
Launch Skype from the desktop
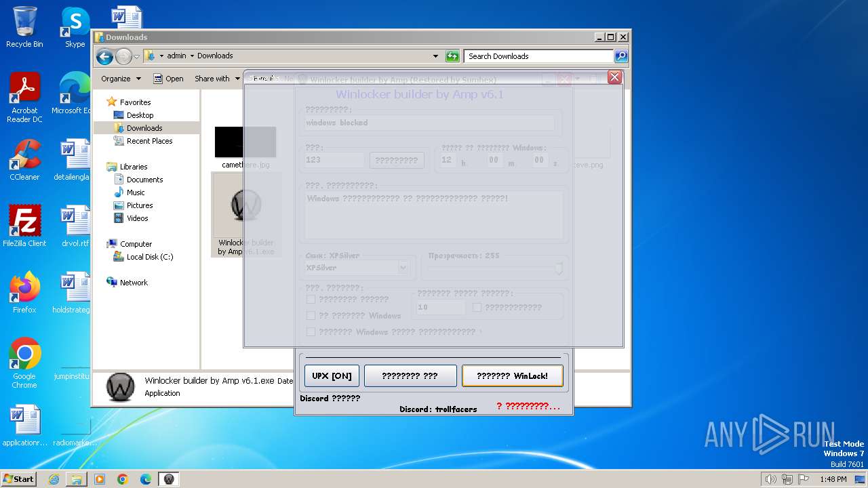75,27
